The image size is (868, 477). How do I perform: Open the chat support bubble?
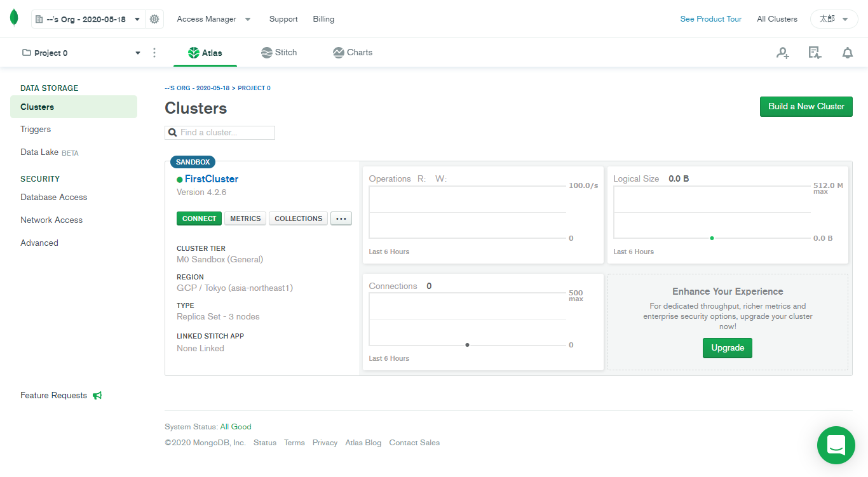click(836, 445)
